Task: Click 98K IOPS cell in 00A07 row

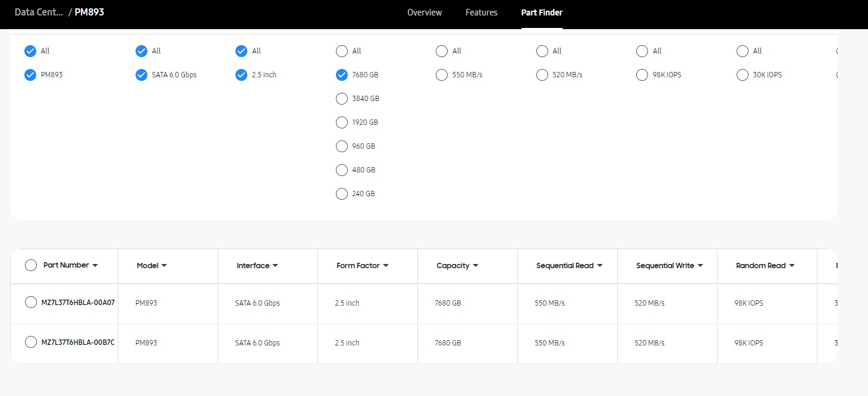Action: point(749,303)
